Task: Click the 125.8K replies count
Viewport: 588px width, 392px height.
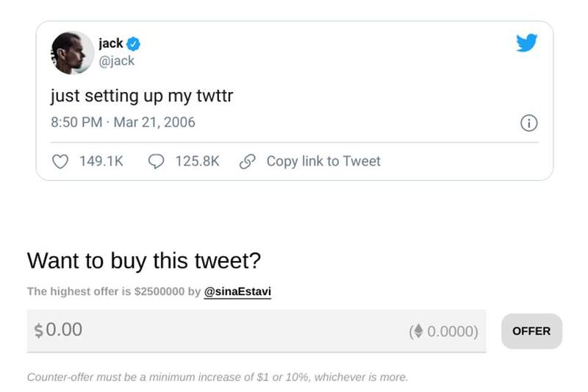Action: coord(197,161)
